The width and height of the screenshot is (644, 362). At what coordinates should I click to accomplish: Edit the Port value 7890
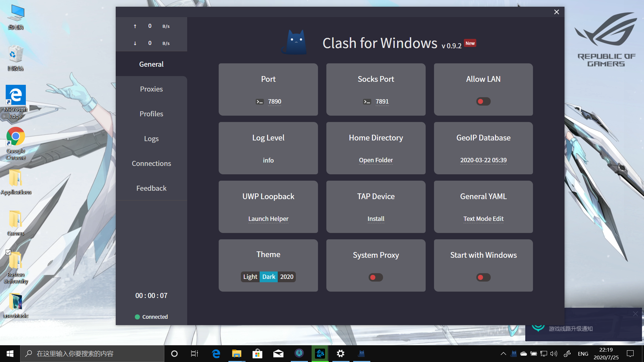[274, 102]
